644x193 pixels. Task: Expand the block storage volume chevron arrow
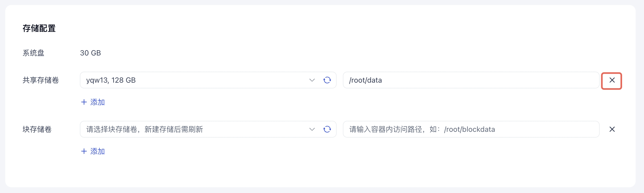click(312, 129)
